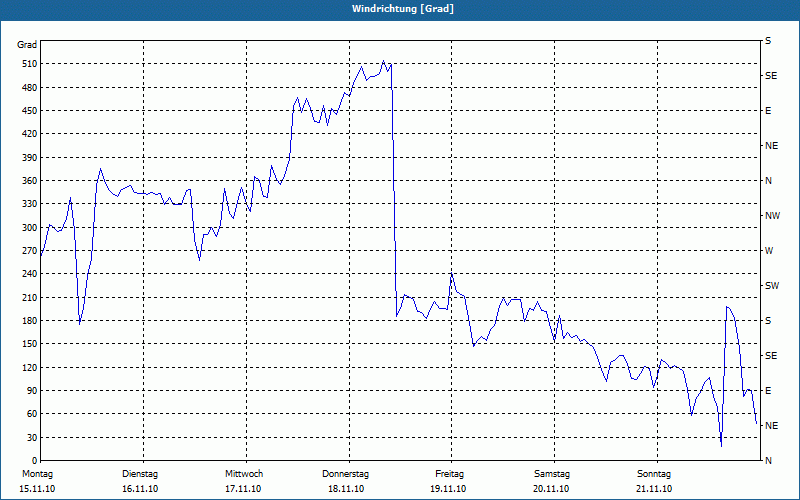Image resolution: width=800 pixels, height=500 pixels.
Task: Click the 'Montag' day label
Action: 37,474
